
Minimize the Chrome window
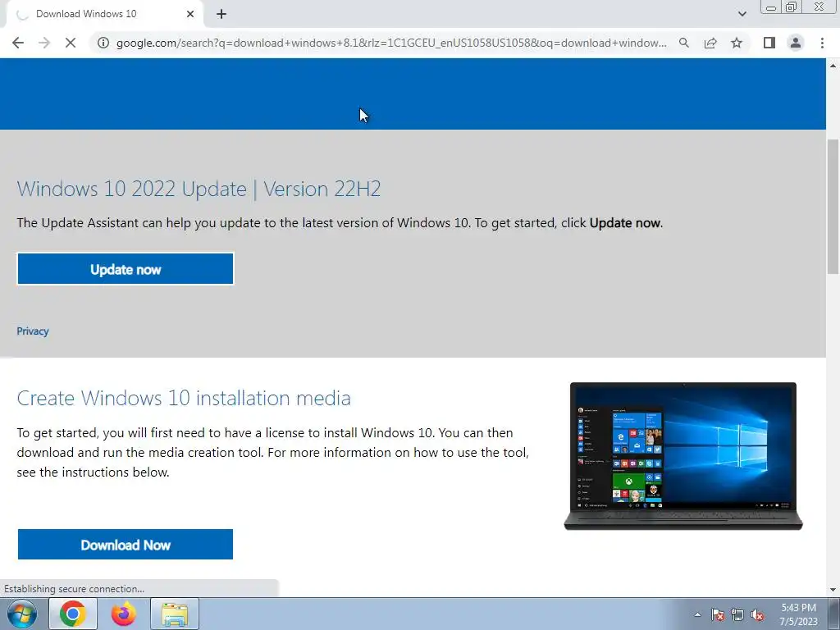tap(771, 7)
